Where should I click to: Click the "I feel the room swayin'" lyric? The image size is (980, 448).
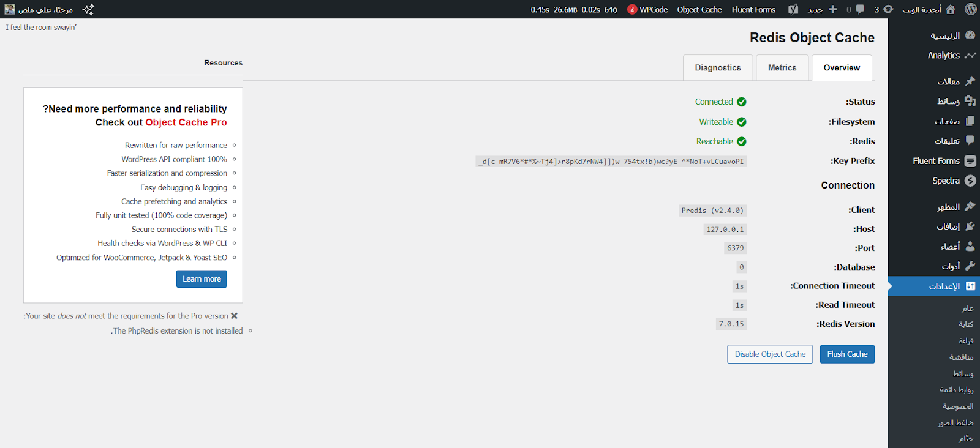point(41,28)
